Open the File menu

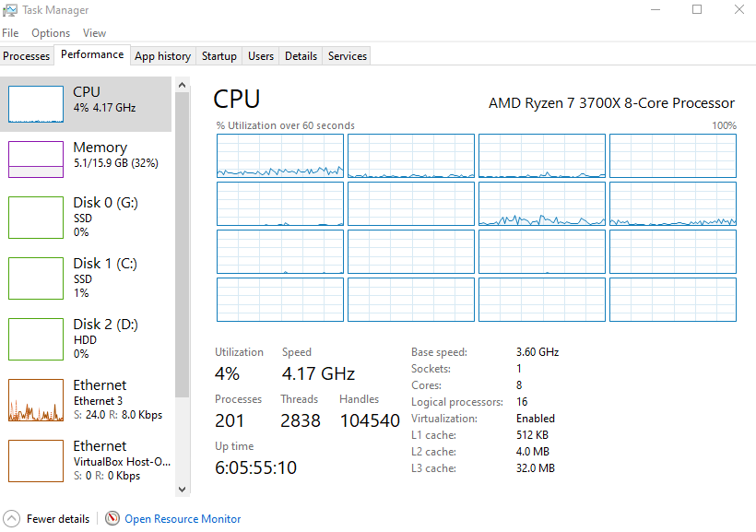pyautogui.click(x=10, y=33)
